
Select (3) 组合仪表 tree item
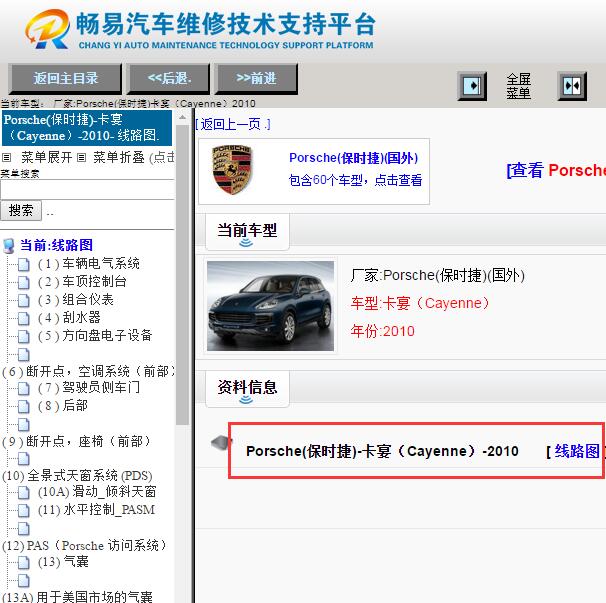tap(75, 300)
